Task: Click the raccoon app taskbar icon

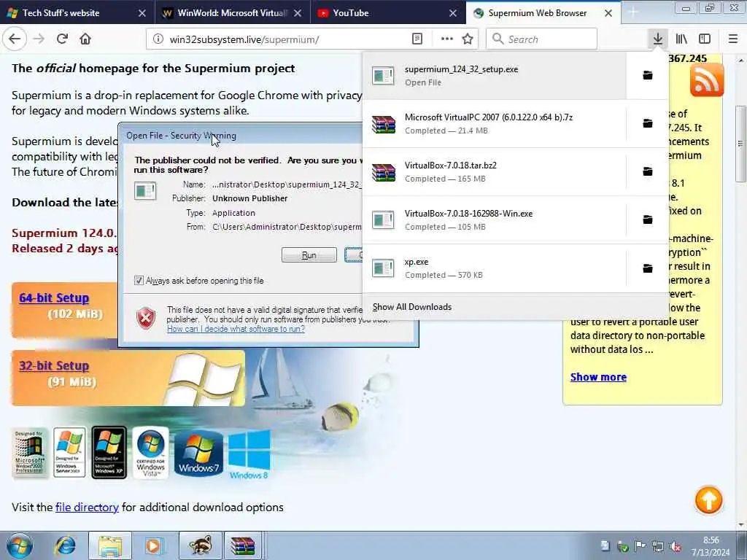Action: 201,545
